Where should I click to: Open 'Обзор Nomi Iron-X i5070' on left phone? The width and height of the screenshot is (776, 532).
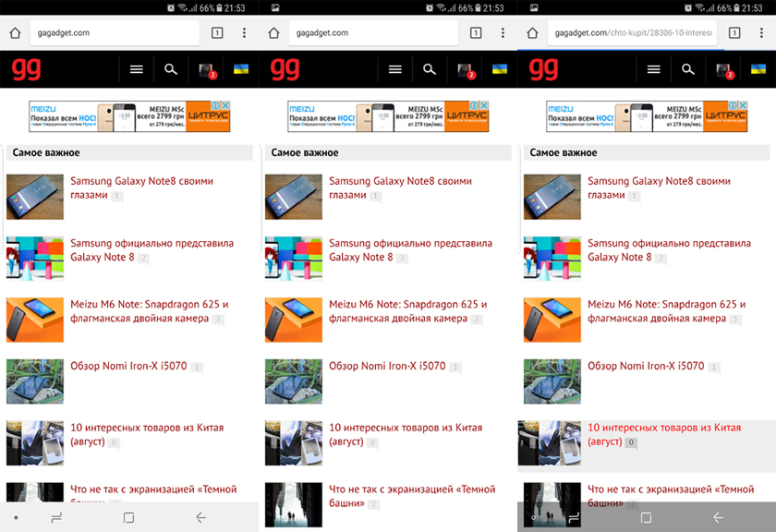128,367
